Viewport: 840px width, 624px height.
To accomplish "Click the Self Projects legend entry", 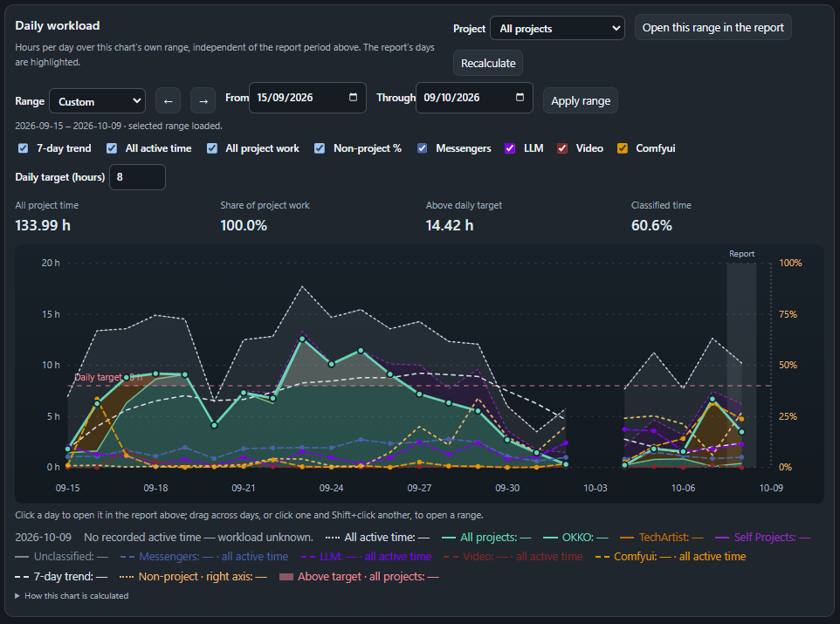I will 763,538.
